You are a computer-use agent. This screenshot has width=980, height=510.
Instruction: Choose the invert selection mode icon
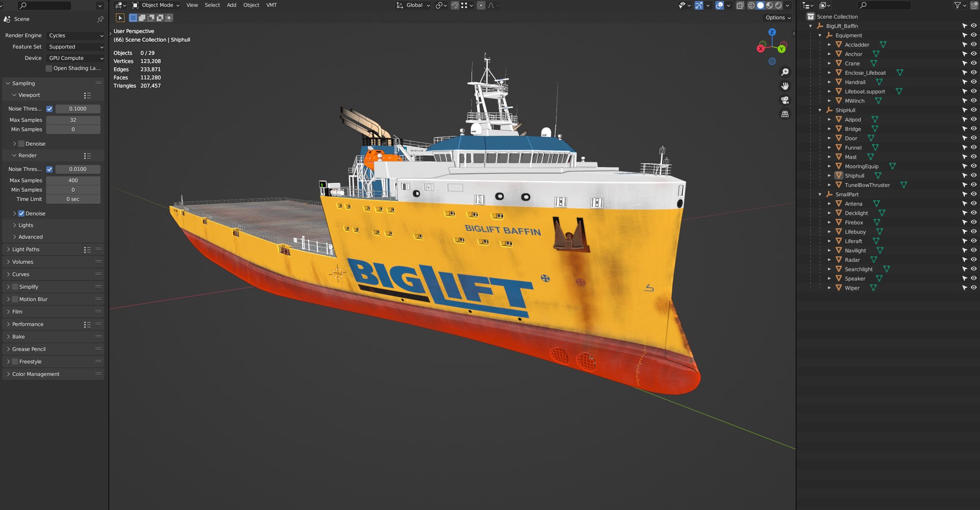click(x=160, y=18)
